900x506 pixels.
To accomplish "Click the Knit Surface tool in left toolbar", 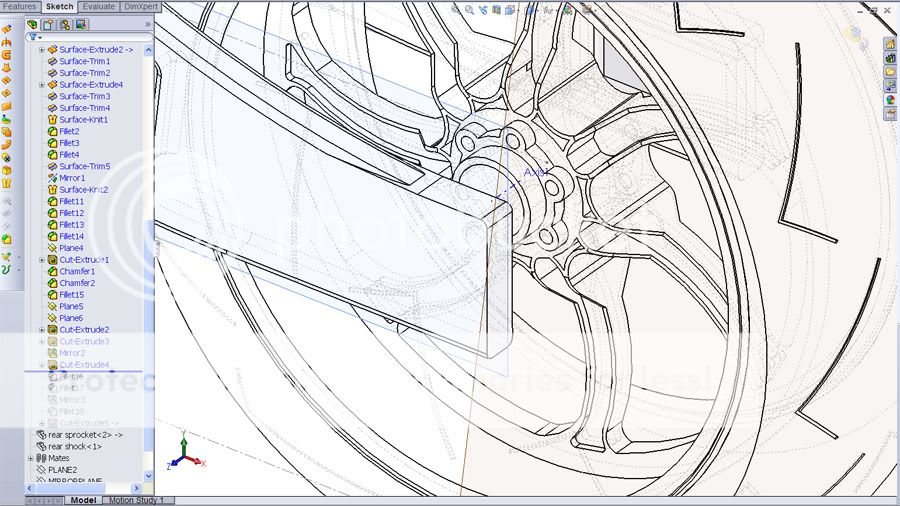I will [x=6, y=184].
